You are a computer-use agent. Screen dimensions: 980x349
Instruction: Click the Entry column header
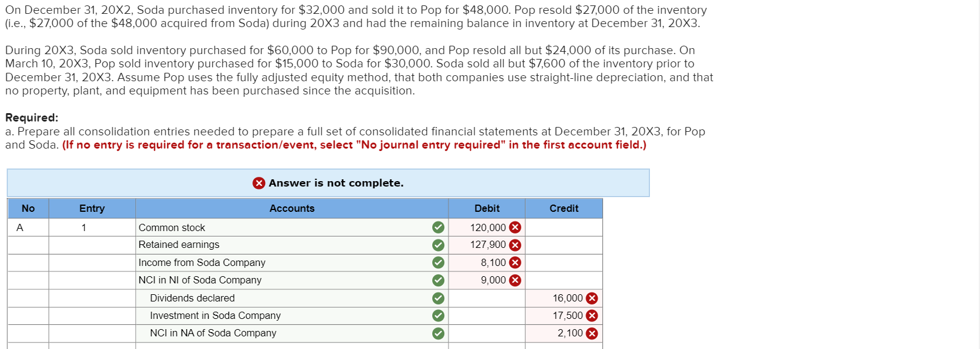point(91,208)
